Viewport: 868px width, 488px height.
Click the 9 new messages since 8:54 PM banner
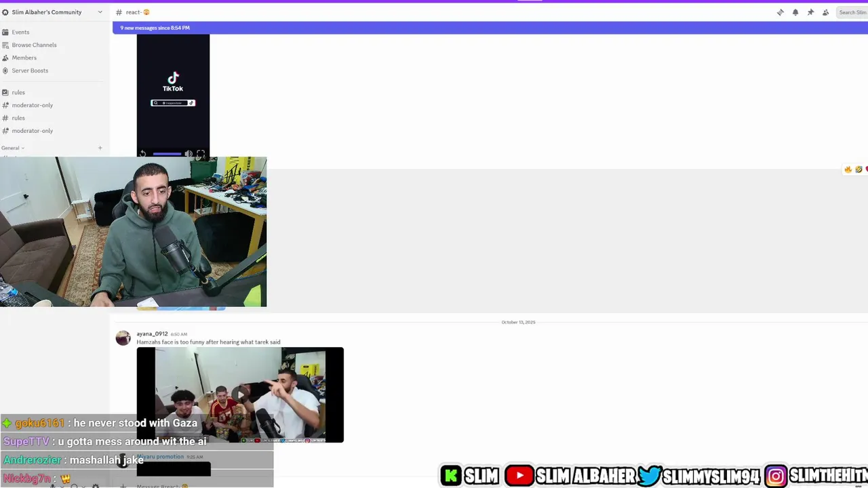490,28
